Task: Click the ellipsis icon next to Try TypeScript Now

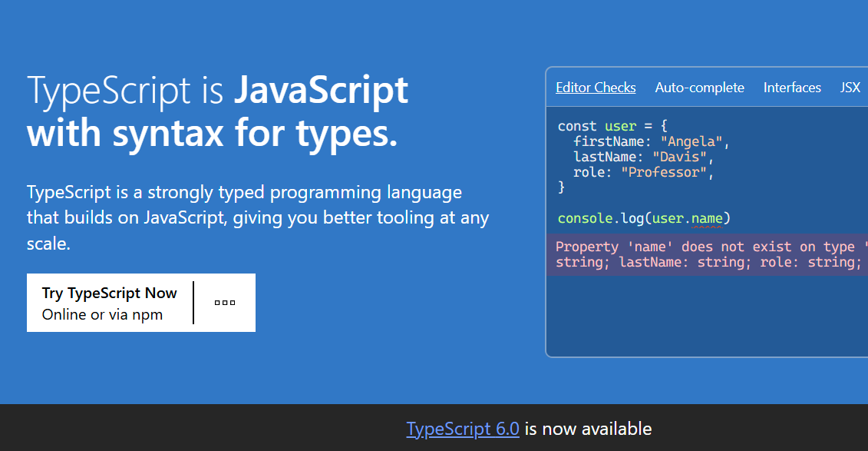Action: coord(224,302)
